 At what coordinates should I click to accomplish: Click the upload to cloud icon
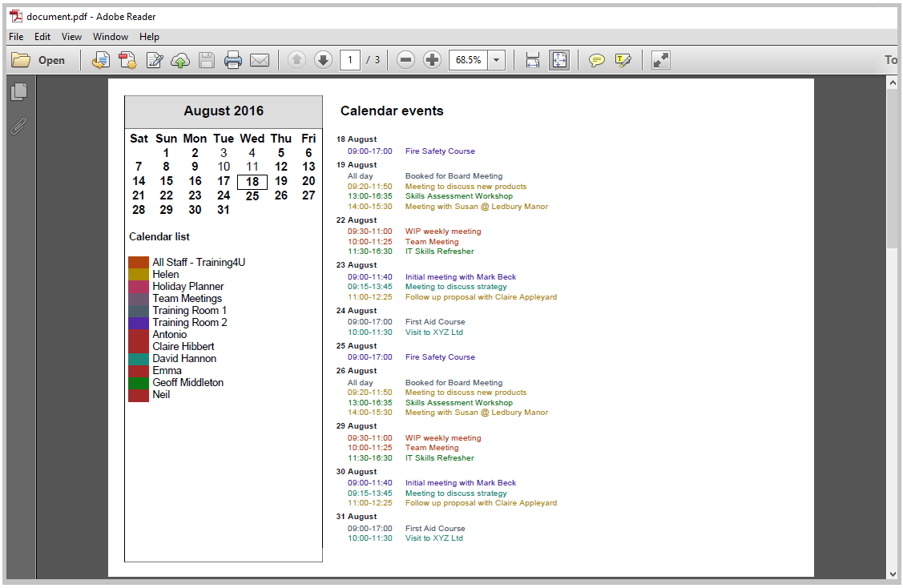[180, 60]
